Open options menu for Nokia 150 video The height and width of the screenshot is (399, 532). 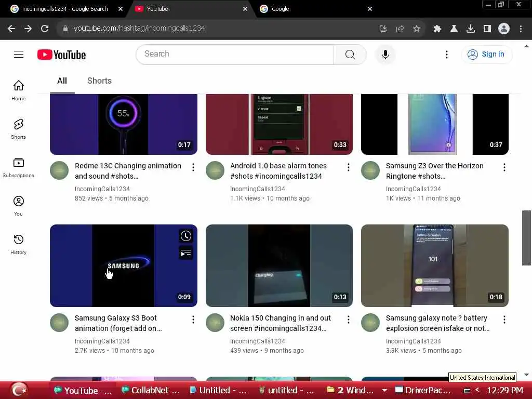point(349,320)
